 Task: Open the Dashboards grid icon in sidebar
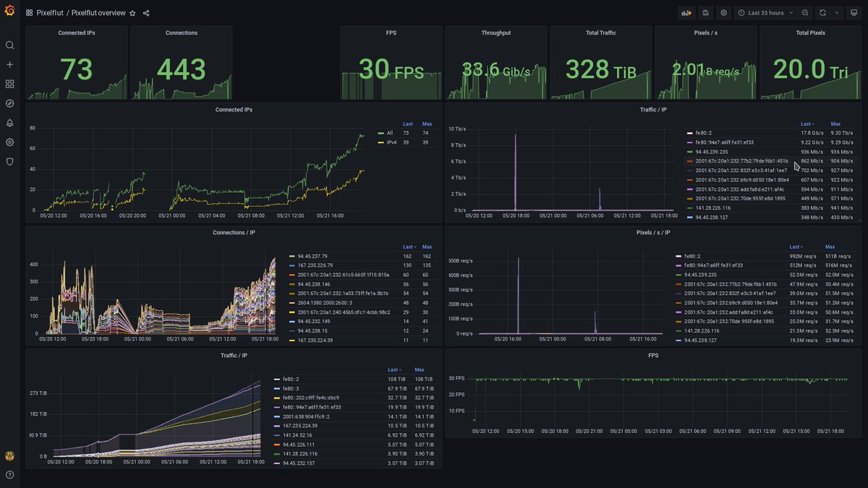point(9,84)
